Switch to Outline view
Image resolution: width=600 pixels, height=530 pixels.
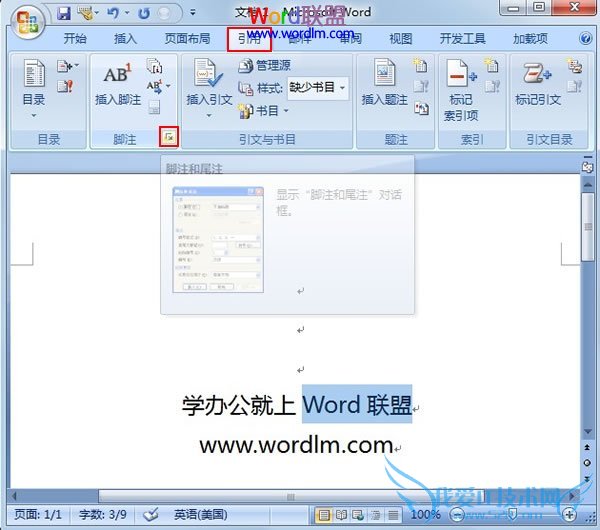[x=375, y=515]
